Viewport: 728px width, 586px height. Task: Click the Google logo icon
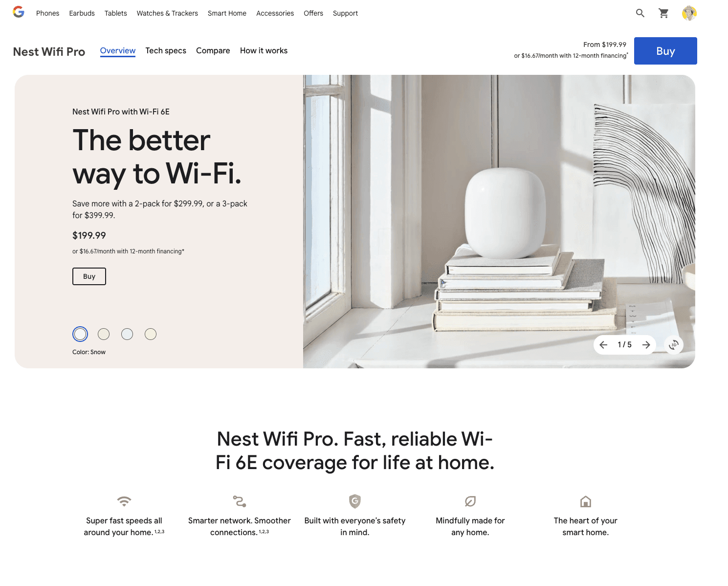19,13
